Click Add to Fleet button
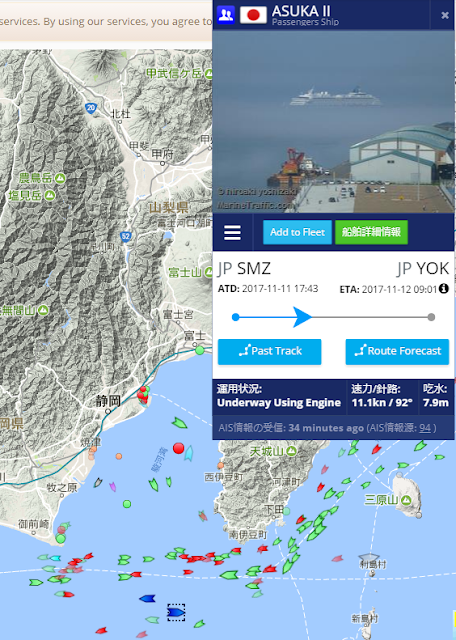The image size is (456, 640). (x=297, y=232)
